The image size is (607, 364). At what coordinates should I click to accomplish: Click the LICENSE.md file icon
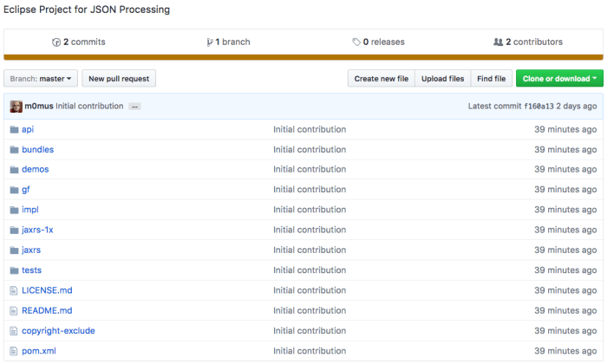pos(14,290)
